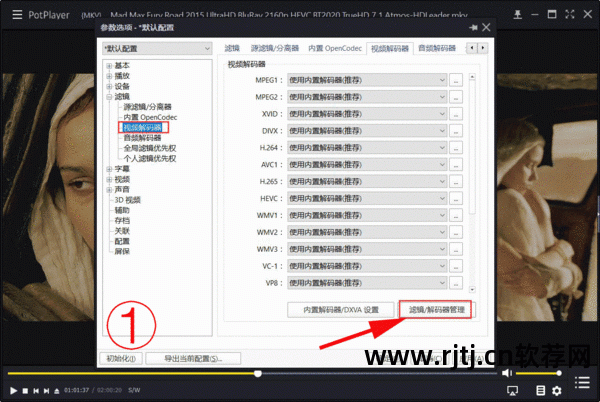Image resolution: width=600 pixels, height=402 pixels.
Task: Open the VC-1 decoder dropdown
Action: pyautogui.click(x=367, y=266)
